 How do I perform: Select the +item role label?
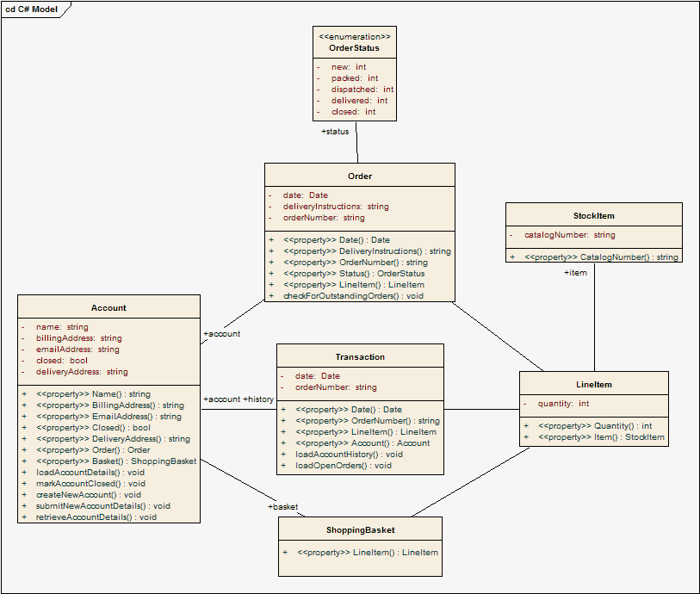[575, 272]
